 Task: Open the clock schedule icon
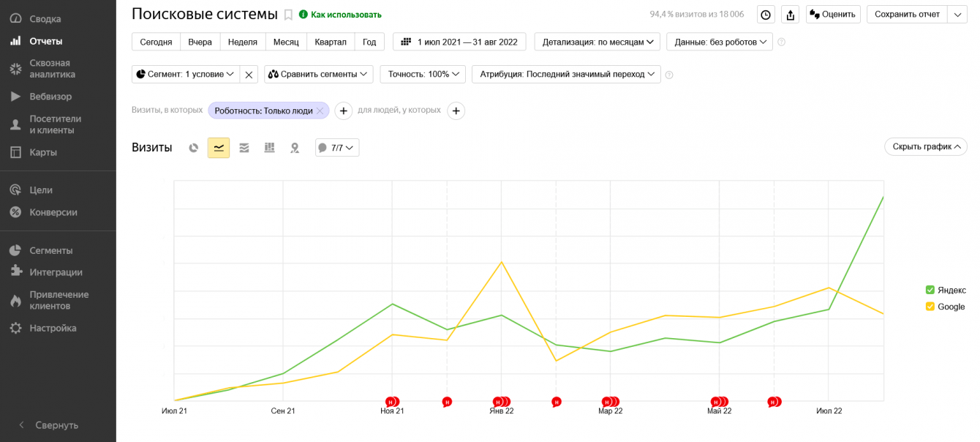point(766,15)
